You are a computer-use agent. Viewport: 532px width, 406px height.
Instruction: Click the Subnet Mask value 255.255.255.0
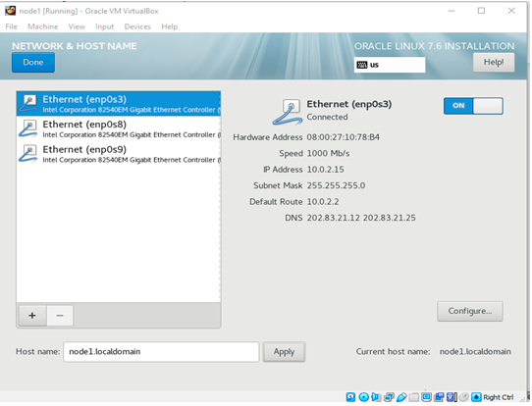click(x=336, y=185)
